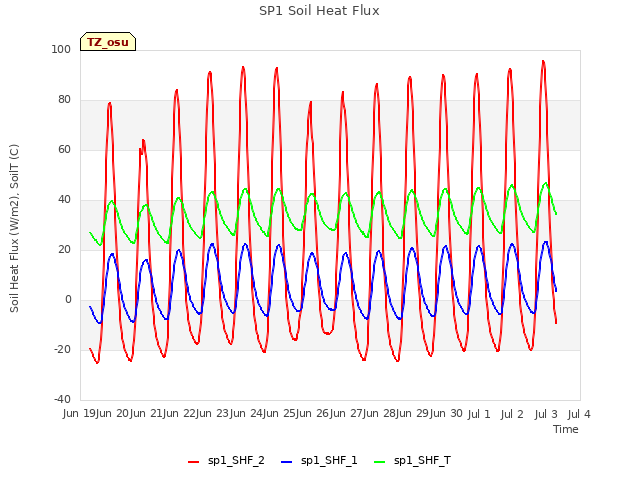Click the red double-peak on Jun 20
Image resolution: width=640 pixels, height=480 pixels.
pyautogui.click(x=142, y=146)
